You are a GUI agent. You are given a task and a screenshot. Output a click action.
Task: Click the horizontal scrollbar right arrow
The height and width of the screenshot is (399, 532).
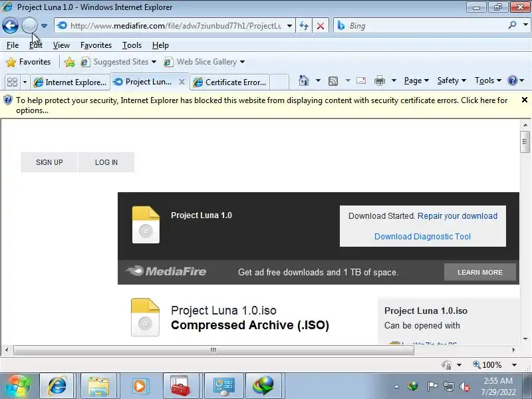(x=513, y=350)
